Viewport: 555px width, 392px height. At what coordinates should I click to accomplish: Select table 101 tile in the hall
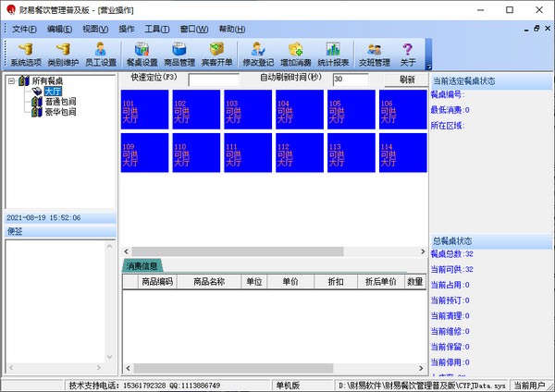[x=144, y=110]
